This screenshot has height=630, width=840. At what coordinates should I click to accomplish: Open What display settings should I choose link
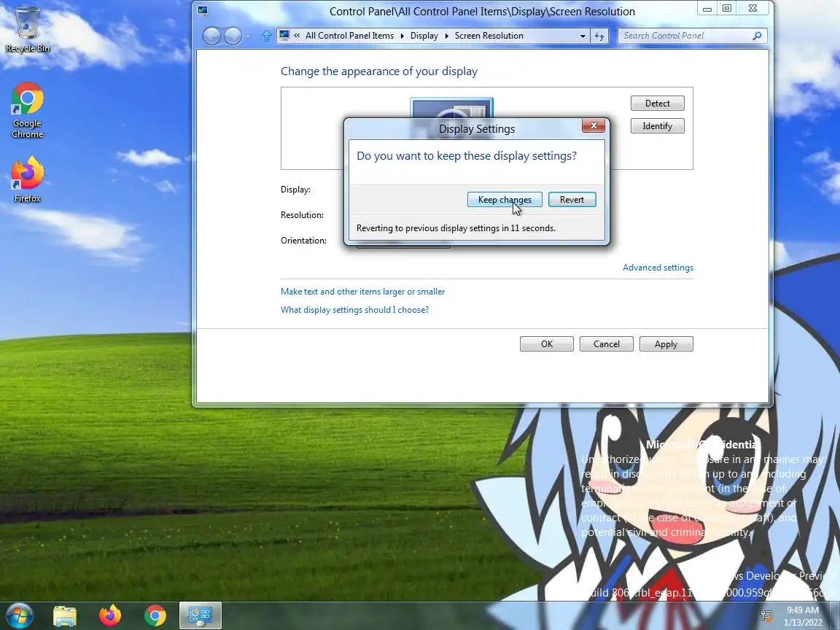354,310
